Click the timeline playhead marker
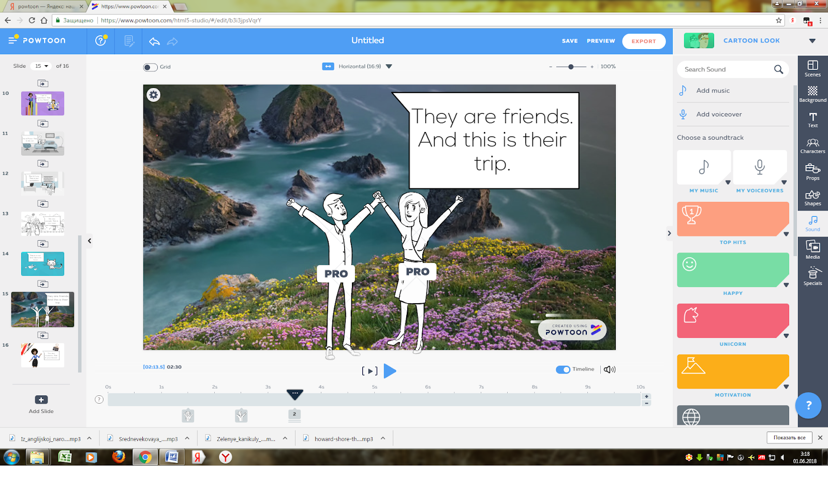The height and width of the screenshot is (504, 828). (x=294, y=394)
